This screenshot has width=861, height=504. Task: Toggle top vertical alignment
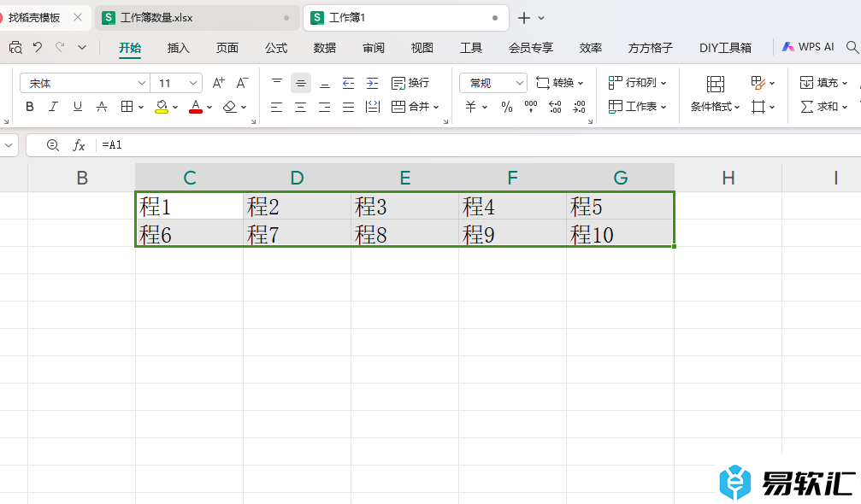[277, 83]
